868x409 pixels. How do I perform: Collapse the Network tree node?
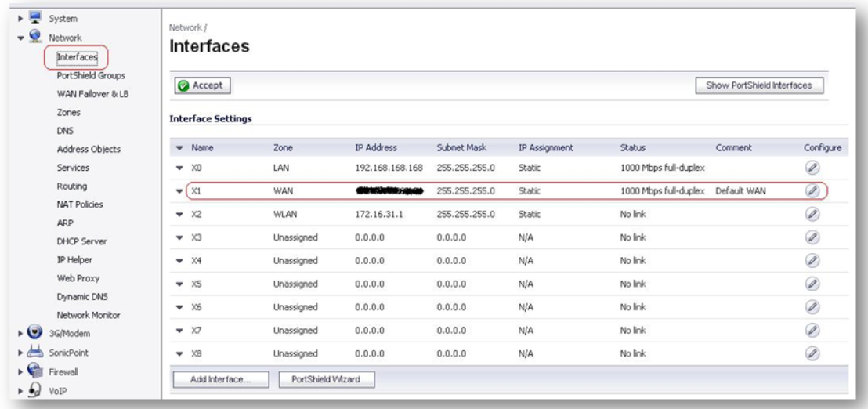(19, 37)
